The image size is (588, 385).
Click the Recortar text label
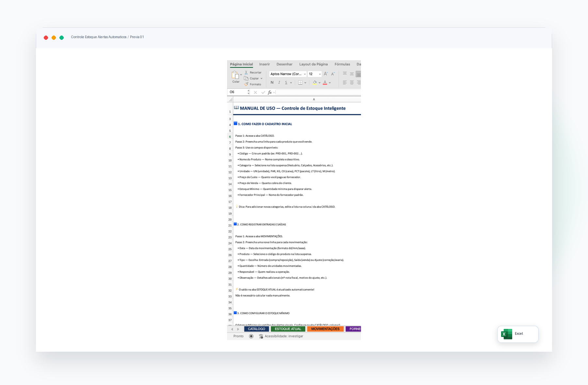255,72
